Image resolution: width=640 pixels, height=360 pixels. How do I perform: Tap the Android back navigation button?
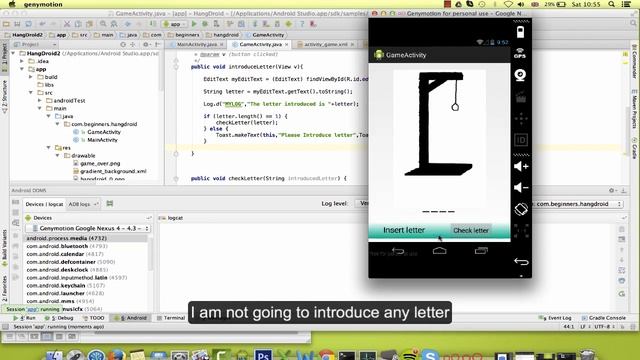click(398, 251)
